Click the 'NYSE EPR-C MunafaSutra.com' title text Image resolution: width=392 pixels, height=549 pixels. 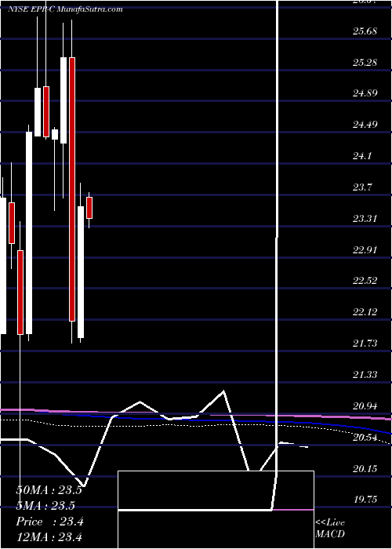tap(65, 9)
